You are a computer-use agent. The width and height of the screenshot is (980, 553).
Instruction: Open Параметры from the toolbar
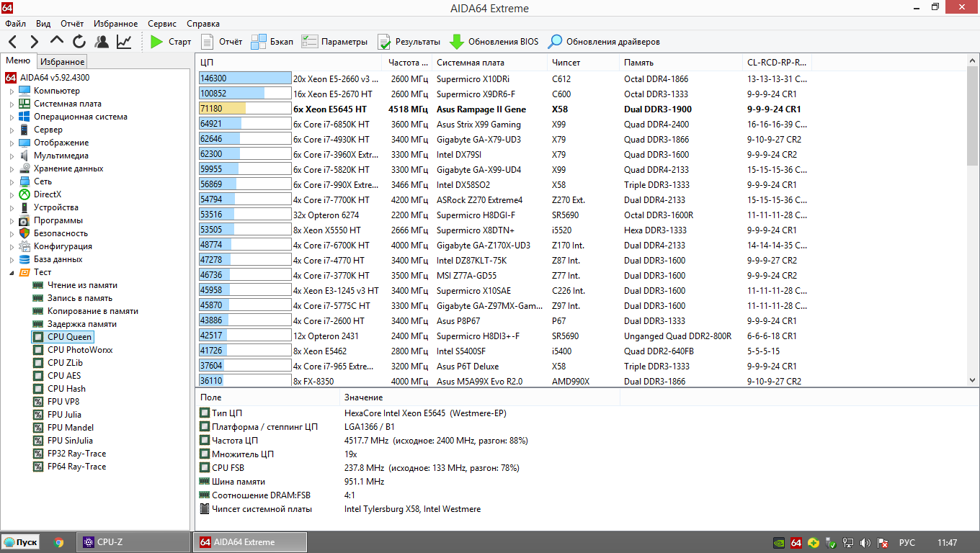click(334, 42)
